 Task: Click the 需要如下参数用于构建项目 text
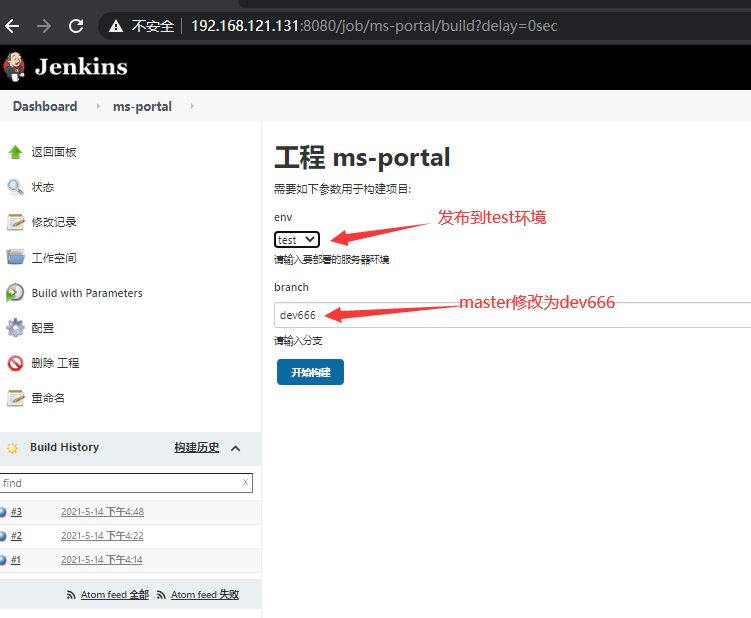tap(342, 189)
